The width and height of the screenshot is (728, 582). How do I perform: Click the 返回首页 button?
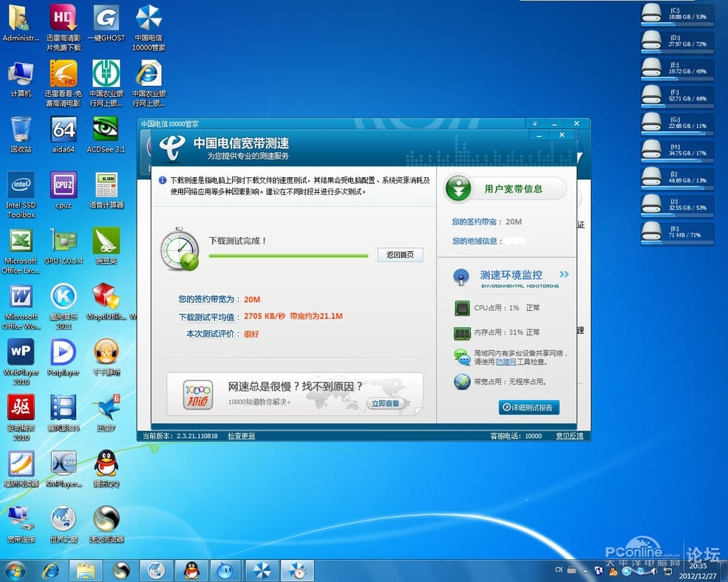(x=400, y=255)
